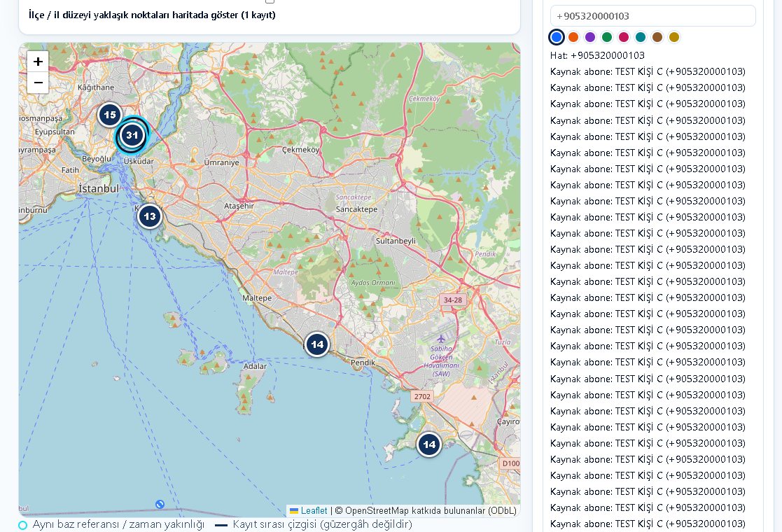
Task: Click the 34-28 road shield on the map
Action: coord(453,300)
